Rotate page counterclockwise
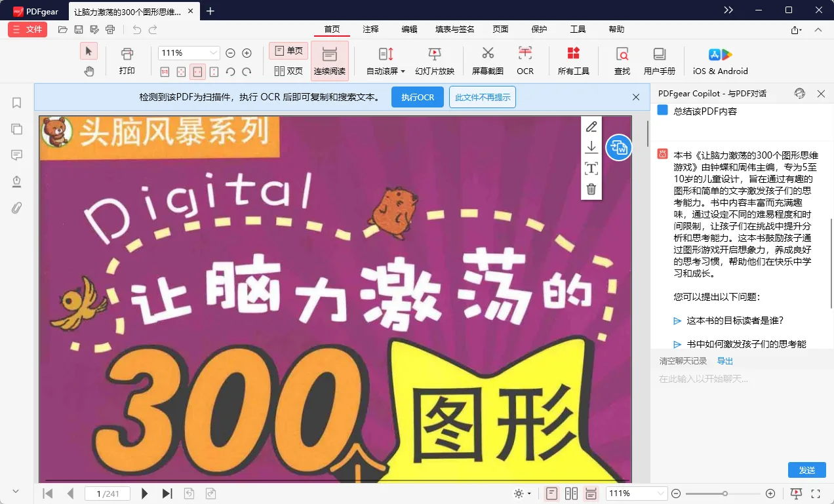The height and width of the screenshot is (504, 834). pos(231,71)
